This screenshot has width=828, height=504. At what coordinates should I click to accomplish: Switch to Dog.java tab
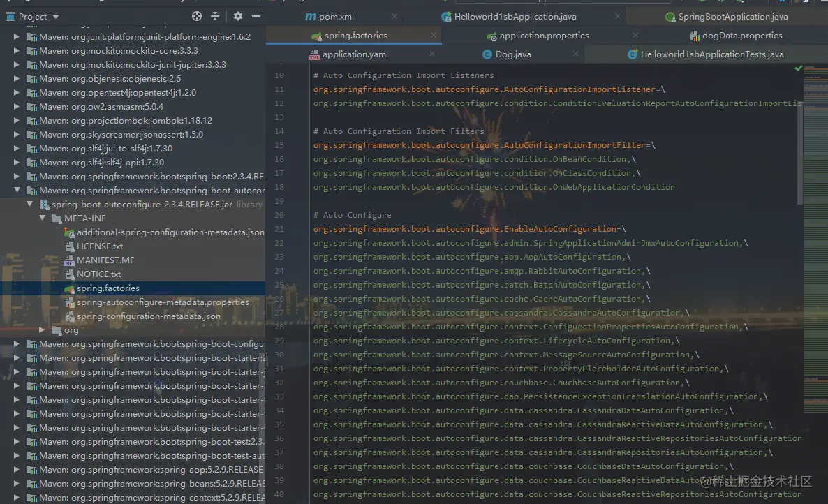tap(513, 54)
